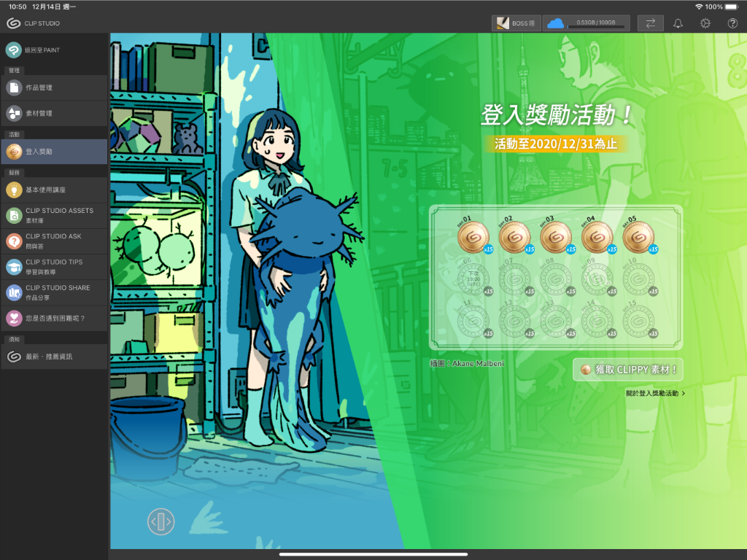Click the 獲取 CLIPPY 素材！ button
Screen dimensions: 747x560
[628, 370]
